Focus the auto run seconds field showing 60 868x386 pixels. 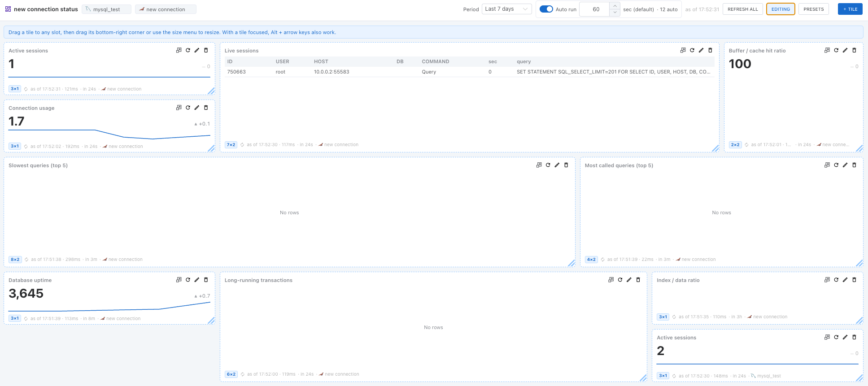point(595,9)
